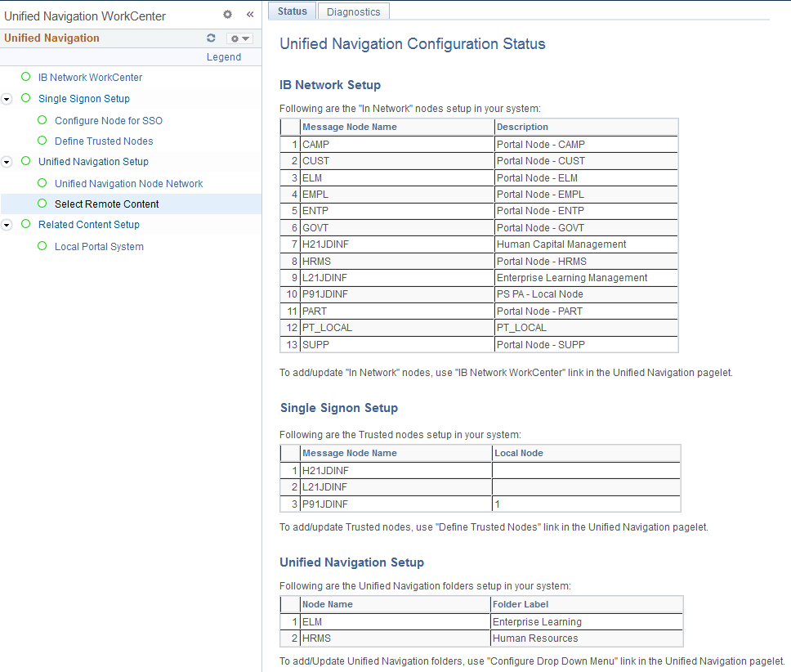The height and width of the screenshot is (672, 791).
Task: Click the status circle beside Configure Node for SSO
Action: [x=42, y=119]
